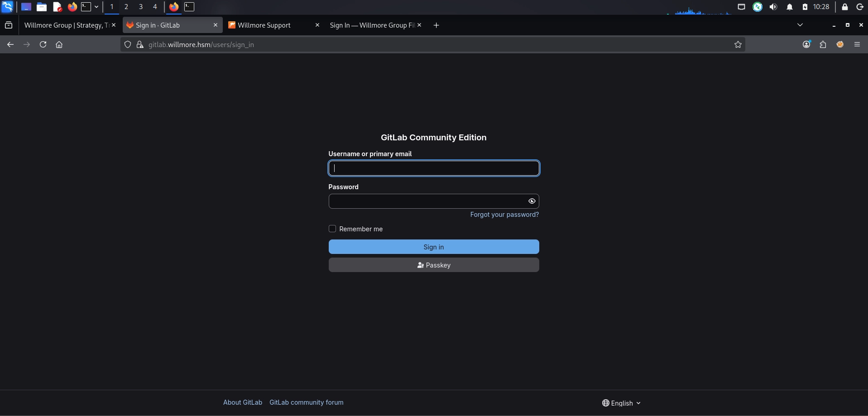Viewport: 868px width, 416px height.
Task: Open the Firefox account icon
Action: 806,44
